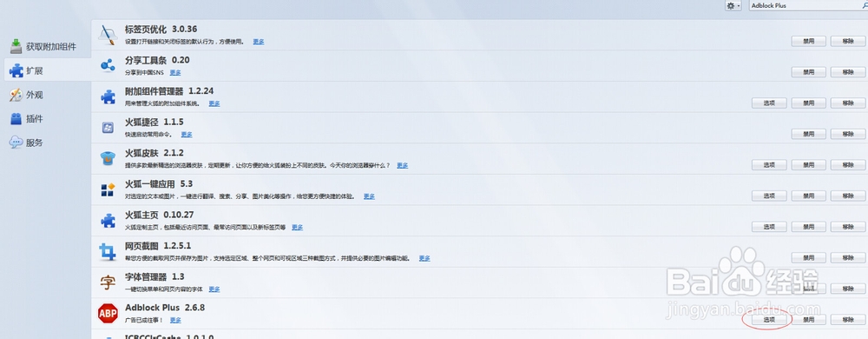Open the 更多 link for 附加组件管理器
The width and height of the screenshot is (868, 339).
click(214, 103)
